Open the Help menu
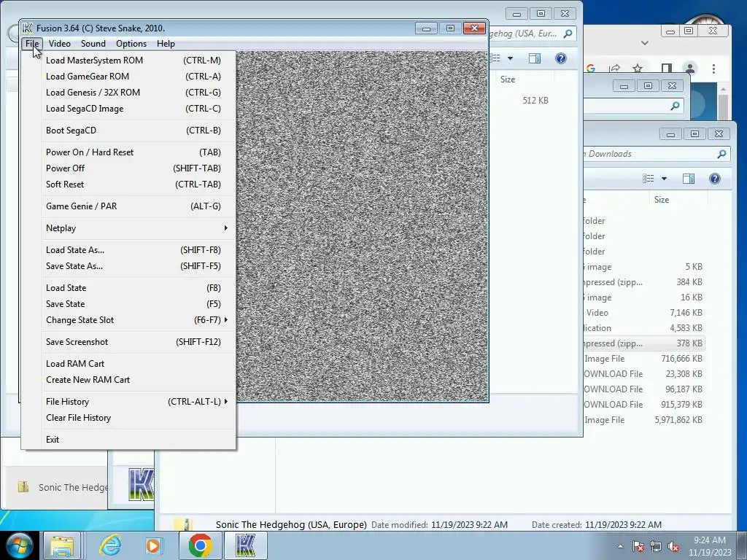This screenshot has width=747, height=560. coord(166,44)
